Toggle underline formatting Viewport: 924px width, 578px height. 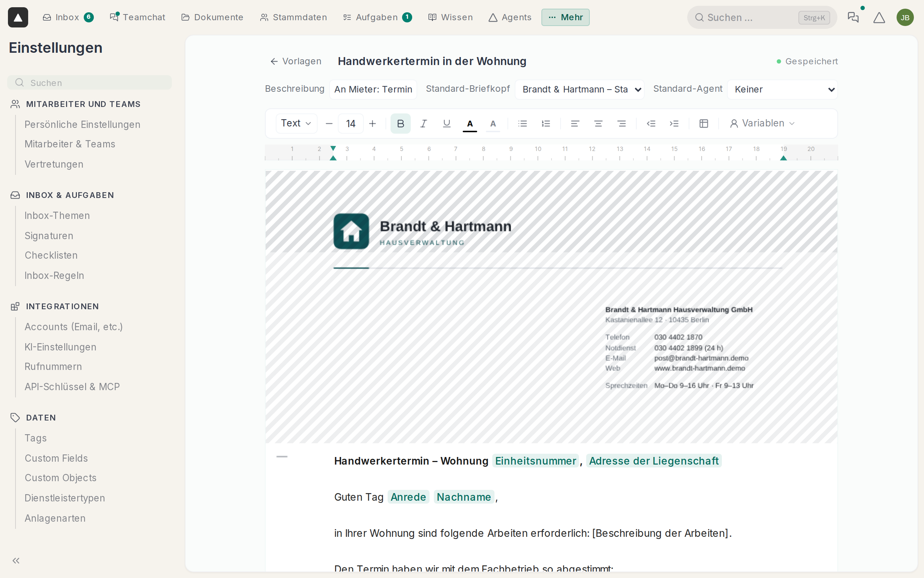446,124
